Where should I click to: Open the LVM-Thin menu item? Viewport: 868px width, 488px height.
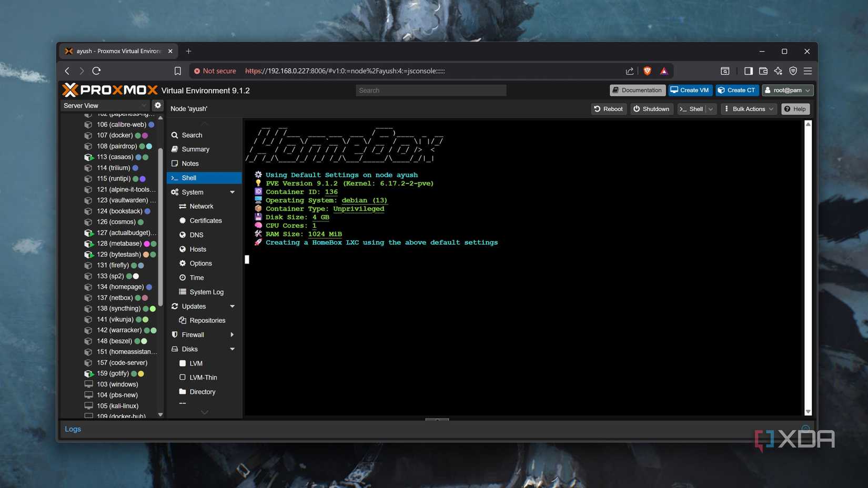point(204,378)
